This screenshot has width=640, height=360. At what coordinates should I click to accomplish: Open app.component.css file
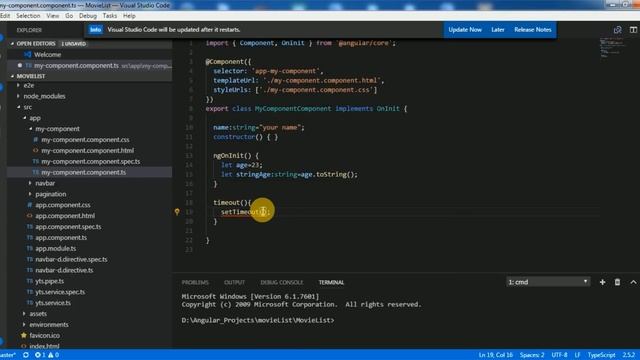click(63, 205)
